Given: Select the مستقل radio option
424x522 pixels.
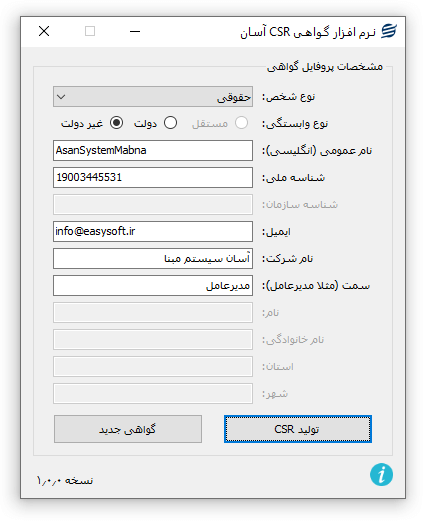Looking at the screenshot, I should click(x=241, y=123).
